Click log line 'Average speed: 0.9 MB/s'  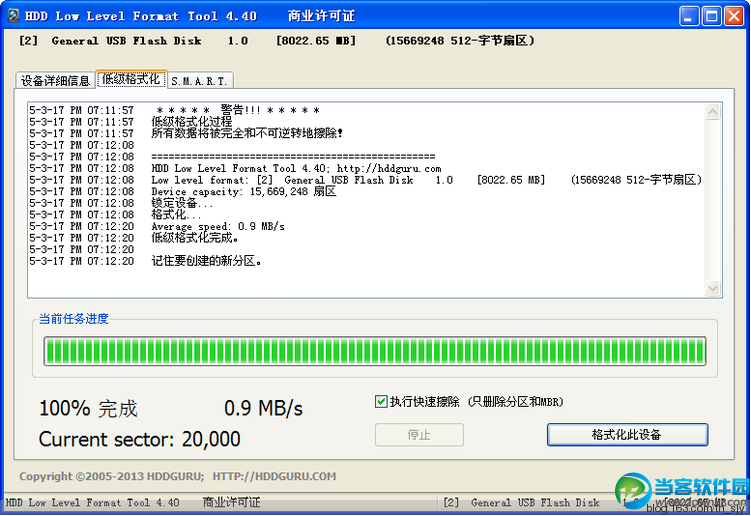(218, 227)
